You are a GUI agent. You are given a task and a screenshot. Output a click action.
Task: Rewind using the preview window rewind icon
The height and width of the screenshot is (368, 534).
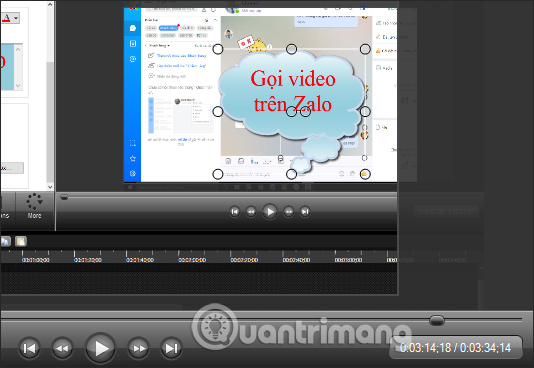[x=251, y=212]
